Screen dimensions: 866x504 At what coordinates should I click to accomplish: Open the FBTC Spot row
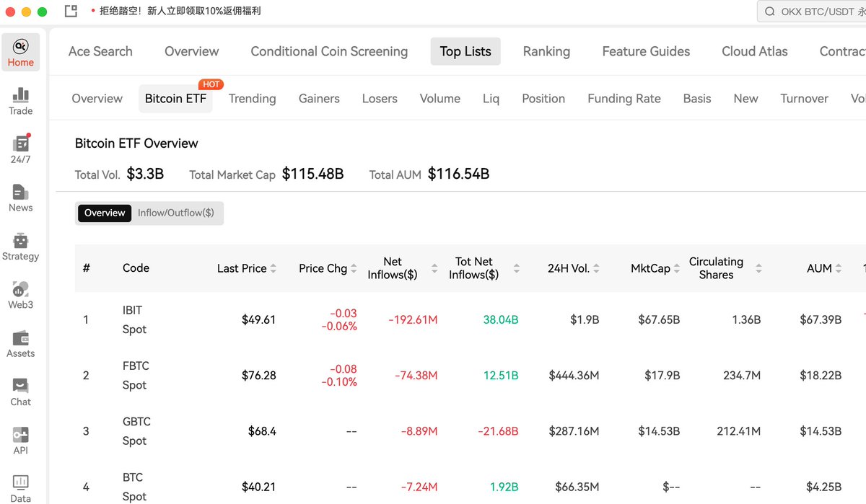[x=471, y=375]
